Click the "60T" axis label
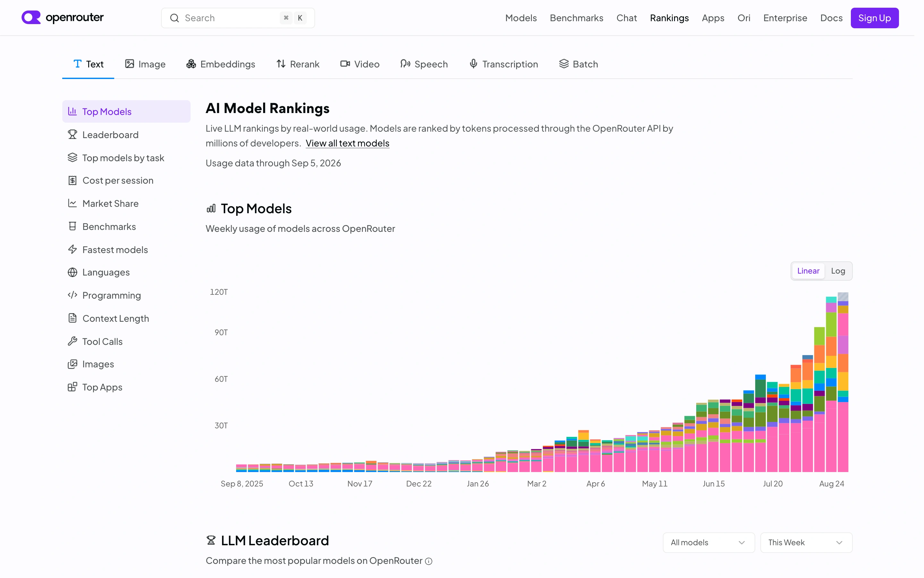This screenshot has height=578, width=924. point(221,379)
